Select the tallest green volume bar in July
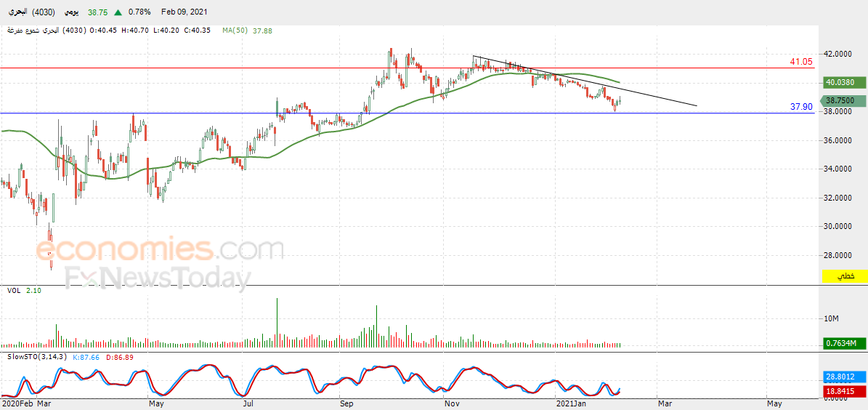868x410 pixels. [277, 323]
